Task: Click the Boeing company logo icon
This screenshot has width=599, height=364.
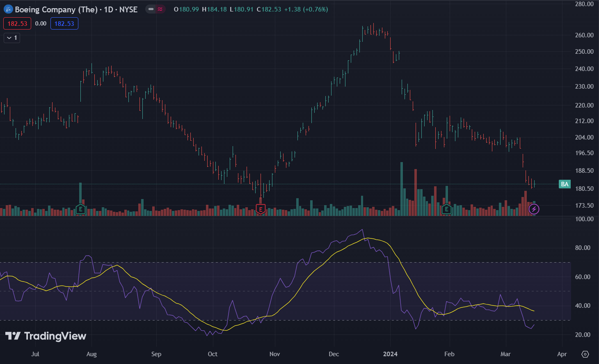Action: tap(8, 9)
